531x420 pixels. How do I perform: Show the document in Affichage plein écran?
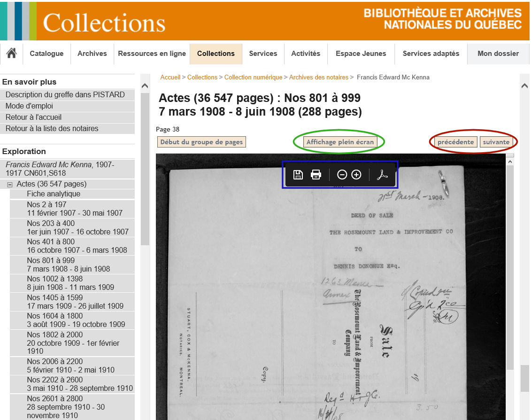pos(340,142)
